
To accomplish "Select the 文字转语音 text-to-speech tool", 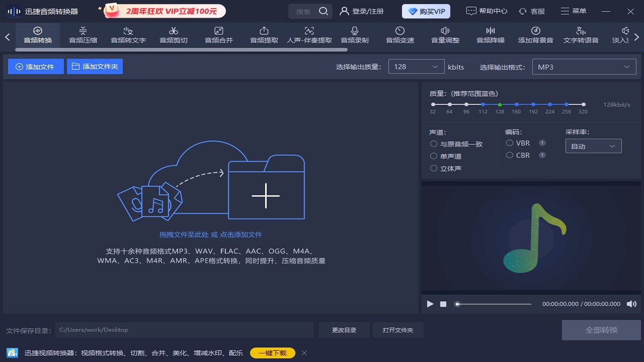I will pos(581,35).
